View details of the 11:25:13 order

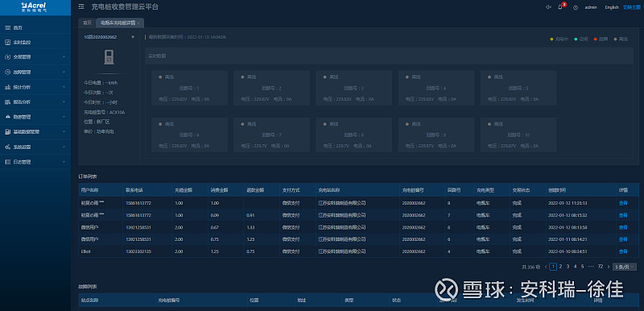[x=623, y=203]
